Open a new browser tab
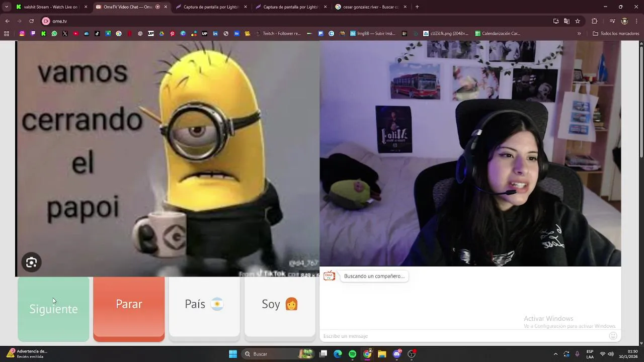Screen dimensions: 644x362 click(417, 7)
